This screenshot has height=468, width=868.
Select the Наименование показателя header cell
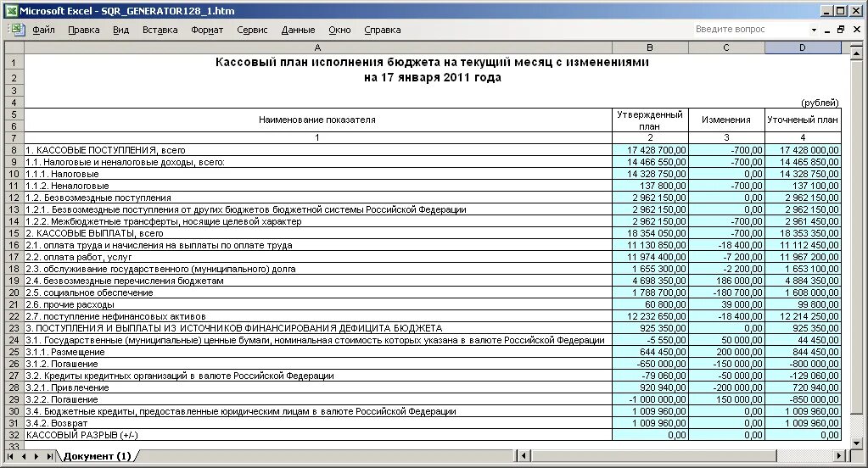coord(317,120)
